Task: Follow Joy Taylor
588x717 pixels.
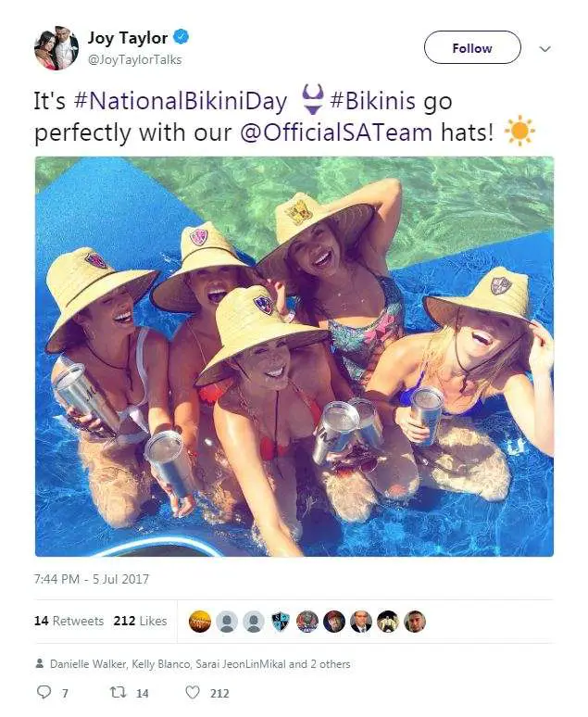Action: point(472,47)
